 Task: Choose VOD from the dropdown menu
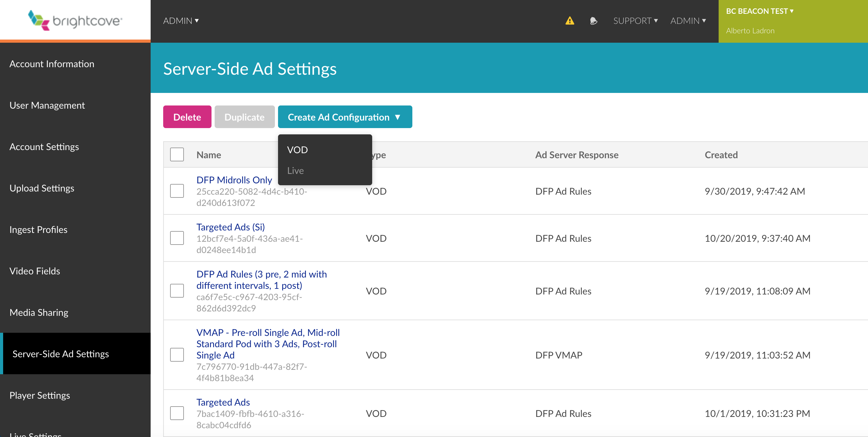click(297, 150)
